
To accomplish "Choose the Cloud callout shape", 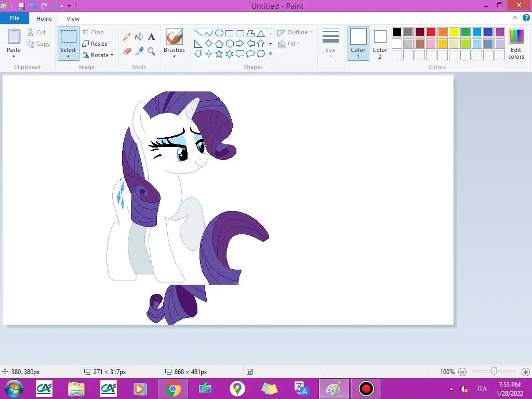I will 261,54.
